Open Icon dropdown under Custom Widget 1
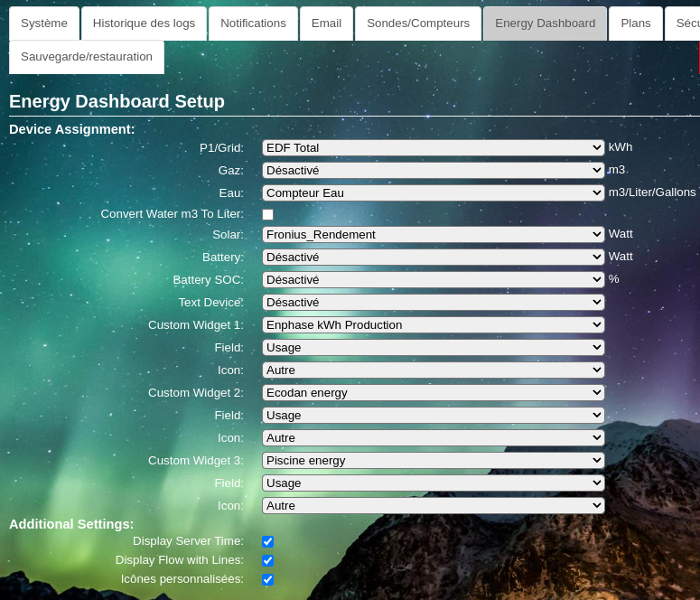 click(x=433, y=370)
